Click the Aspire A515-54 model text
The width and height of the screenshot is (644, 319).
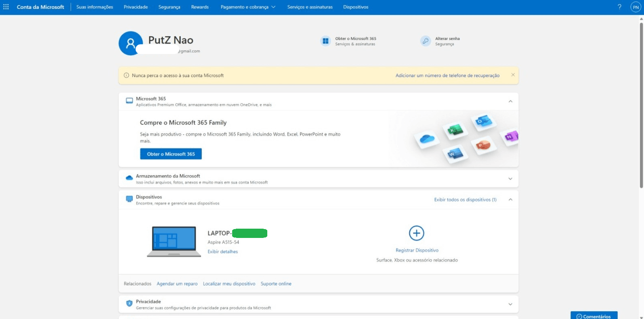point(223,242)
